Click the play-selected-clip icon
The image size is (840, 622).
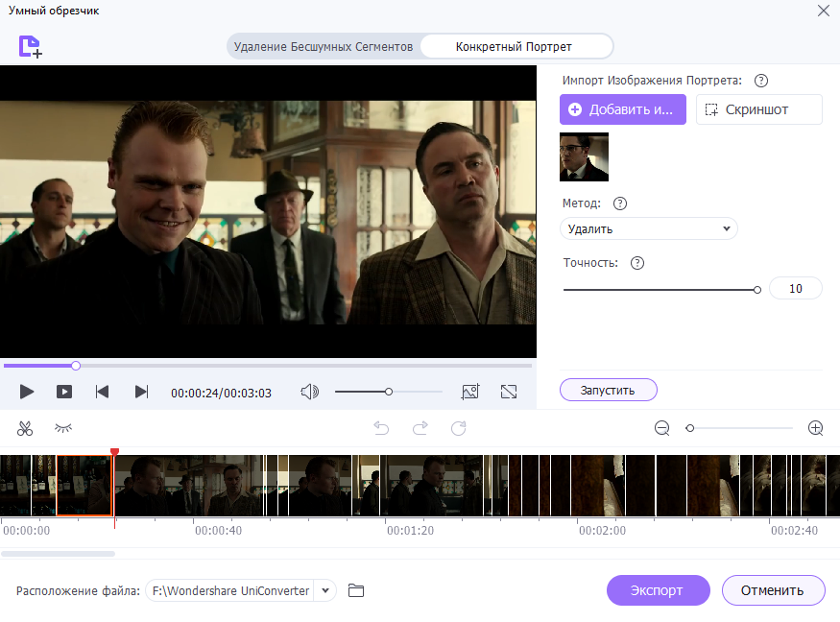pyautogui.click(x=64, y=393)
